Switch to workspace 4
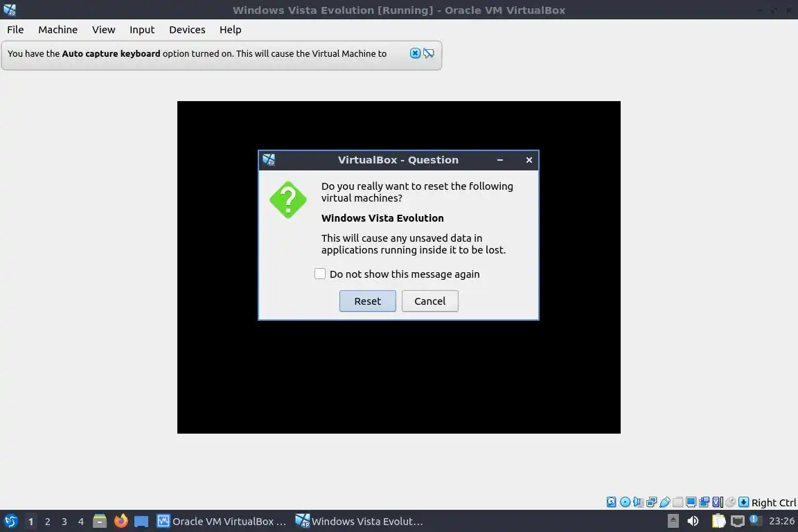The image size is (798, 532). [x=81, y=522]
